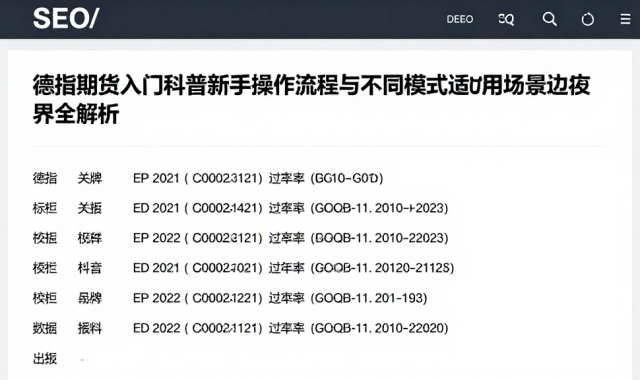Click text (GOQB-11. 2010-22020)

point(379,328)
